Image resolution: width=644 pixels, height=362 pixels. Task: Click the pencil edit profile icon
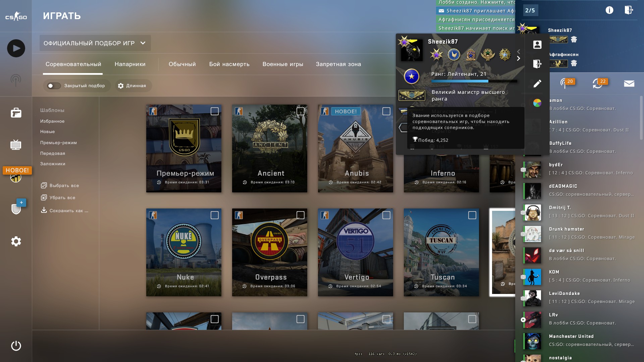[x=537, y=83]
